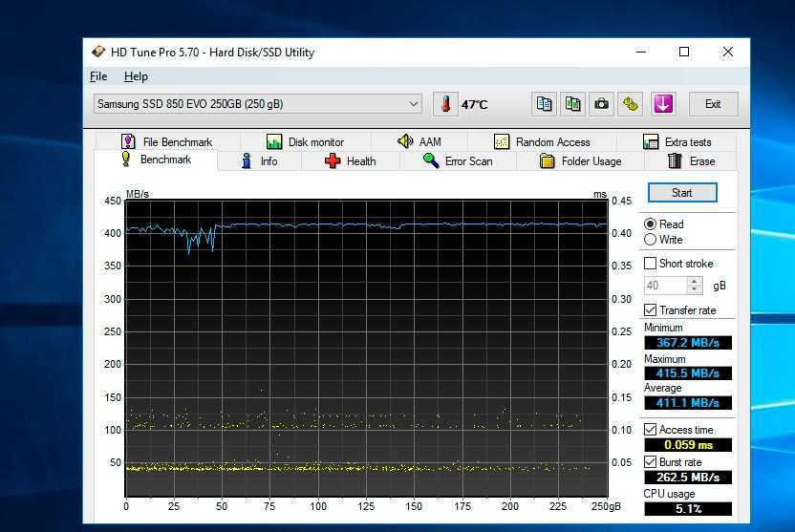This screenshot has height=532, width=795.
Task: Open the Health tab
Action: tap(351, 161)
